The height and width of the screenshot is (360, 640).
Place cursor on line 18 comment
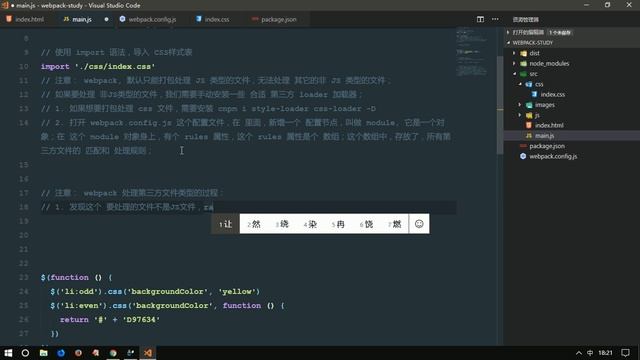pyautogui.click(x=127, y=207)
